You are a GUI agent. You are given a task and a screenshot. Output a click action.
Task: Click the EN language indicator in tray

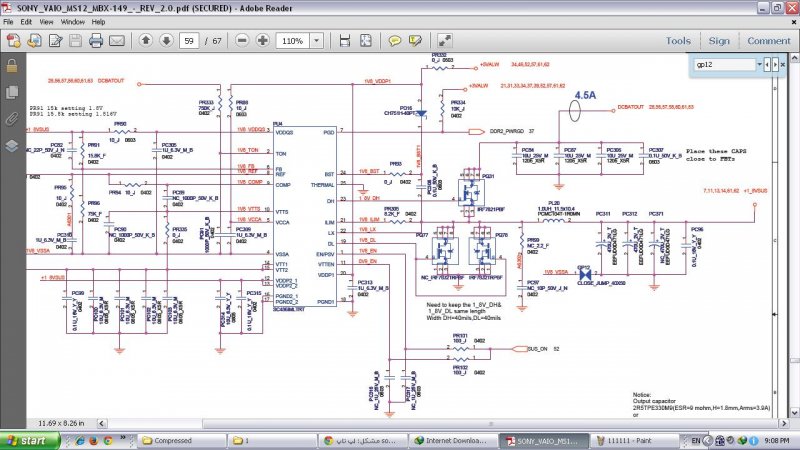coord(695,440)
